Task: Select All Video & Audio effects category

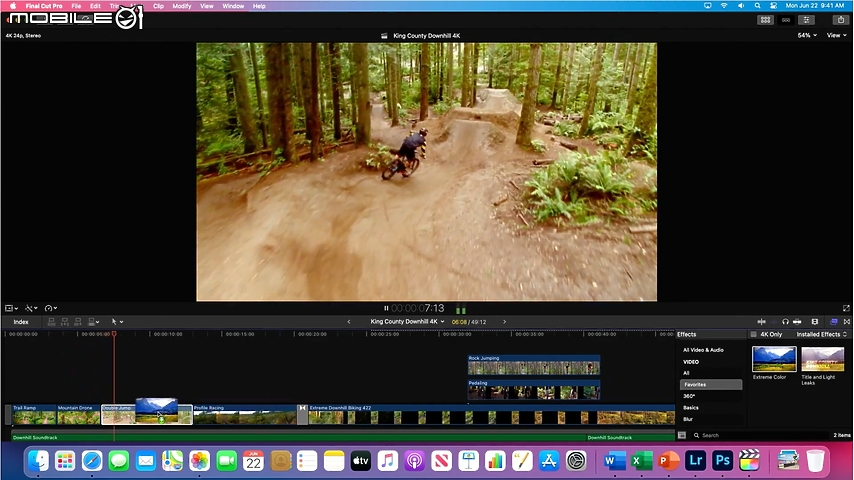Action: point(703,350)
